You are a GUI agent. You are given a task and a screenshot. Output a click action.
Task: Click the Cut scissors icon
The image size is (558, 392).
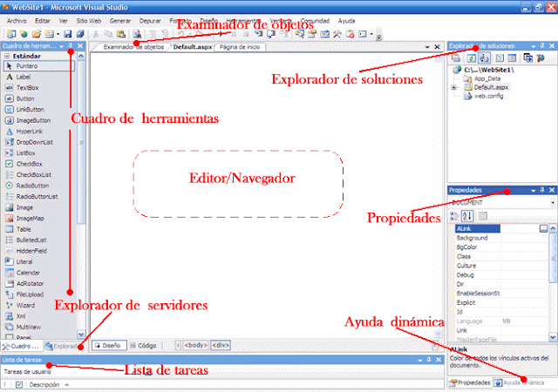(96, 34)
